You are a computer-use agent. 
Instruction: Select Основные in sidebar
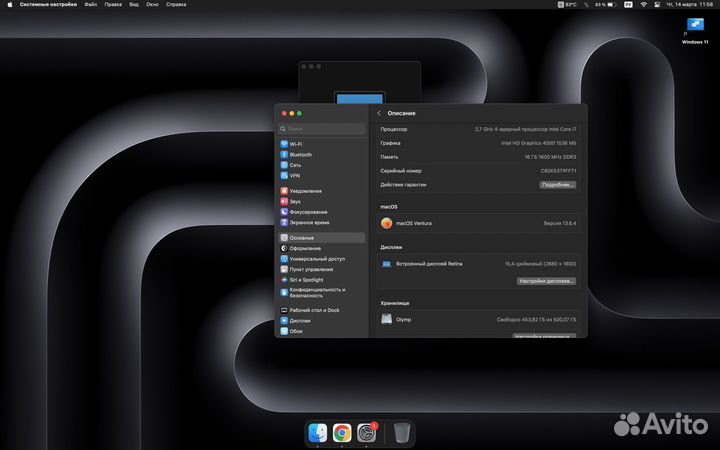[x=321, y=238]
